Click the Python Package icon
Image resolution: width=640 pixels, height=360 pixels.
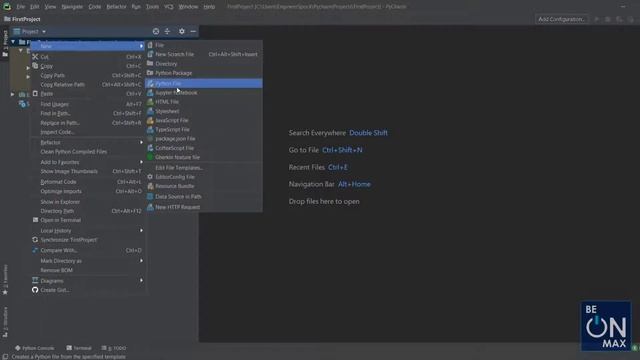click(x=150, y=73)
